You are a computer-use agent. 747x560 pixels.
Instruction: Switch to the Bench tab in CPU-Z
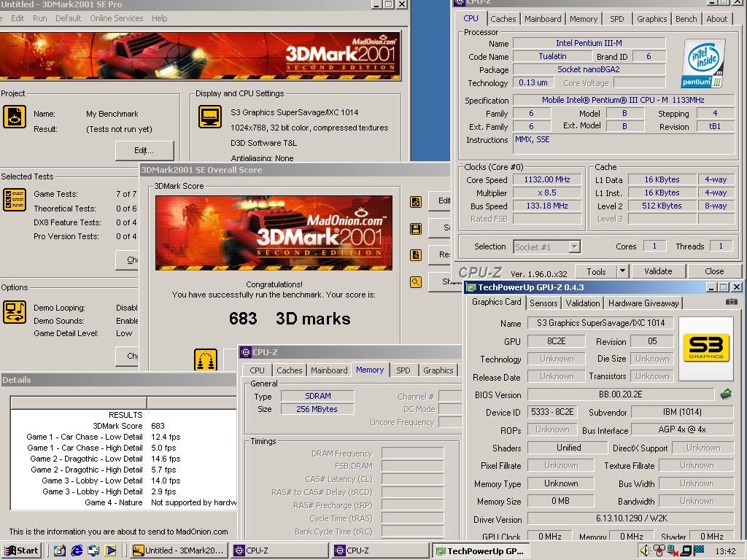tap(686, 19)
